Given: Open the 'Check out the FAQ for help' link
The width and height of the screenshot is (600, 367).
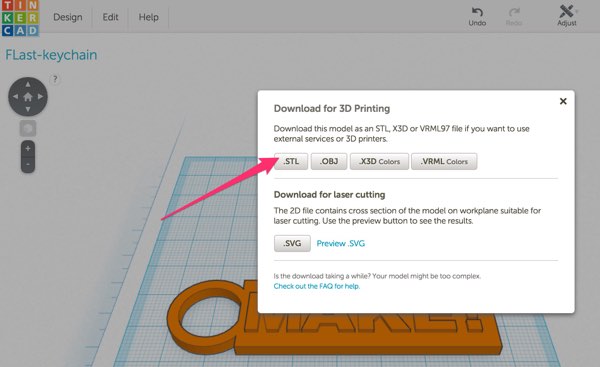Looking at the screenshot, I should pos(317,286).
